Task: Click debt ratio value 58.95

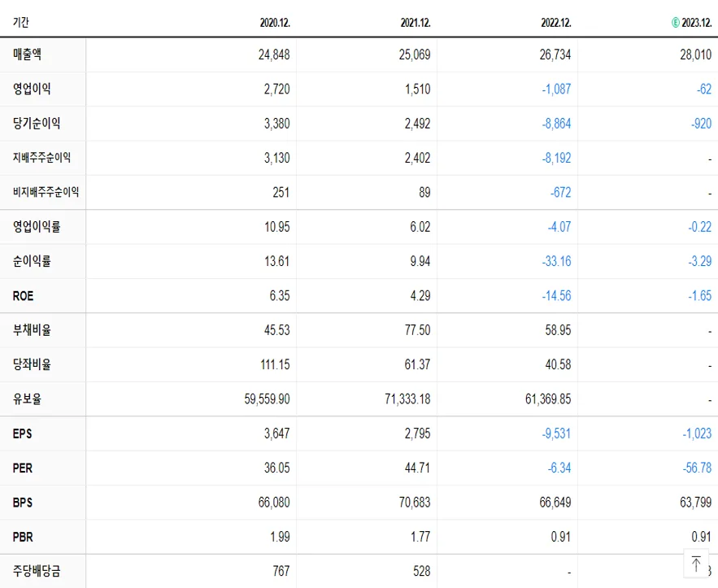Action: (x=558, y=330)
